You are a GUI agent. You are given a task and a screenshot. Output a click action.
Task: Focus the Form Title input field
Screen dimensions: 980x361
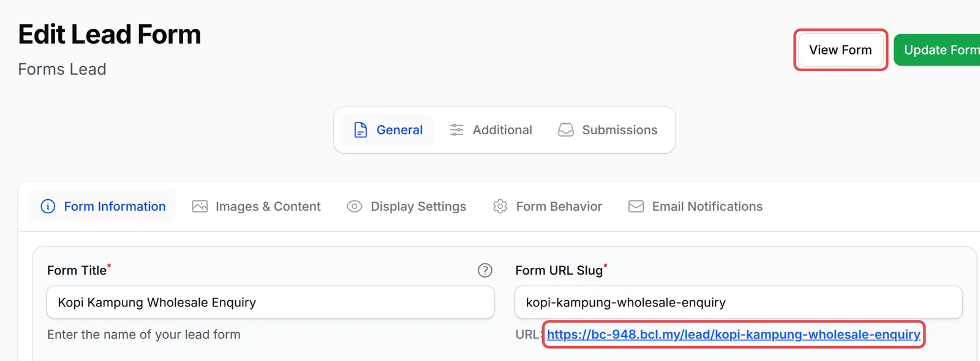tap(270, 302)
